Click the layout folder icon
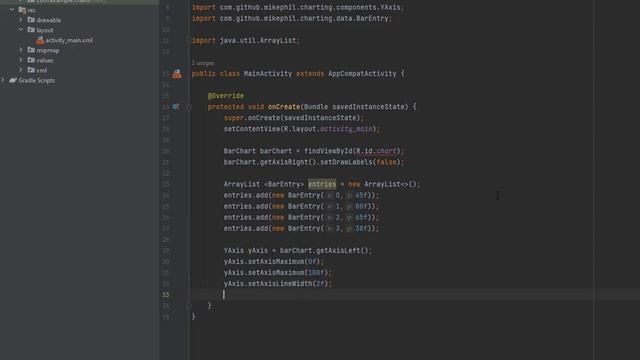Viewport: 640px width, 360px height. (x=31, y=30)
